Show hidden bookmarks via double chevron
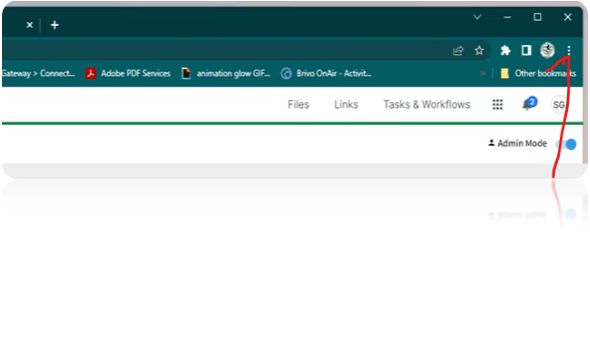The height and width of the screenshot is (361, 590). [483, 73]
